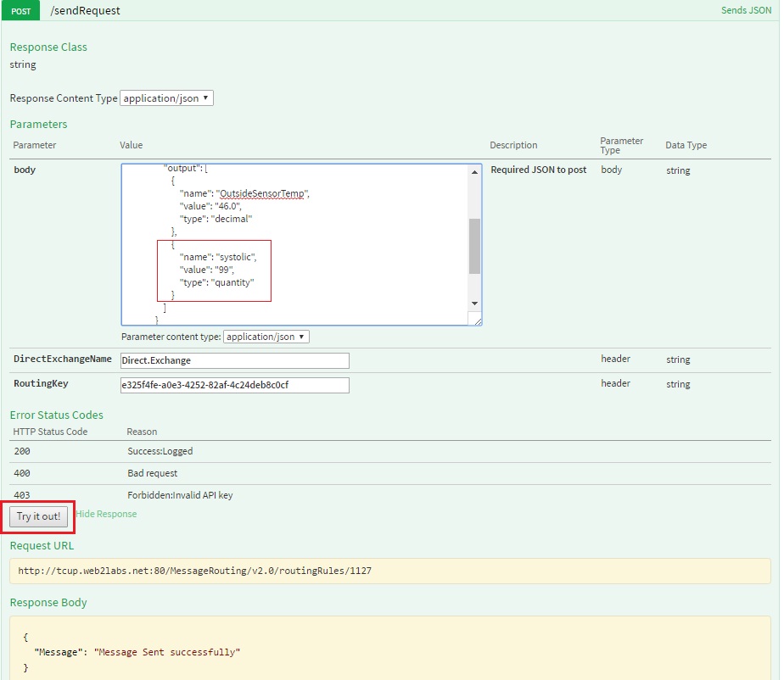The image size is (784, 680).
Task: Click the string response class value
Action: tap(23, 64)
